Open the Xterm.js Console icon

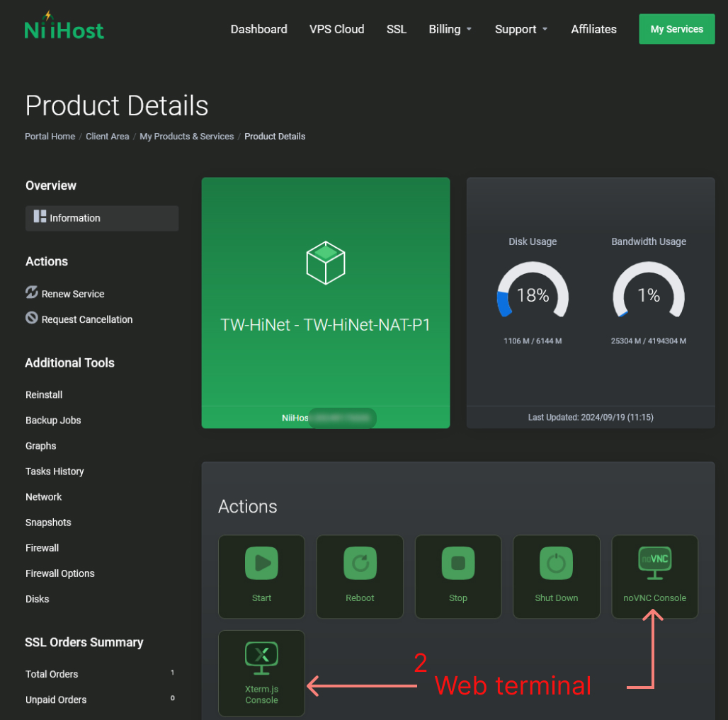point(261,658)
